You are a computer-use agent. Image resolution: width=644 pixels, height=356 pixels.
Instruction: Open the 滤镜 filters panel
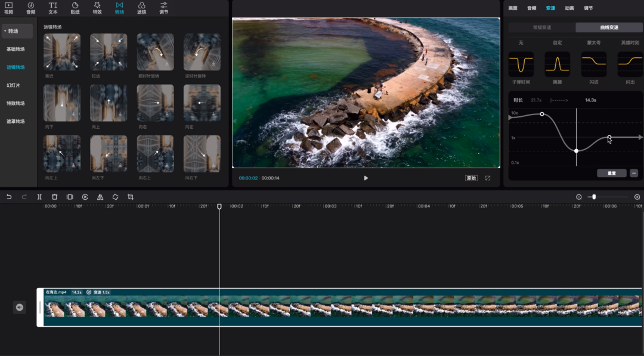[141, 8]
